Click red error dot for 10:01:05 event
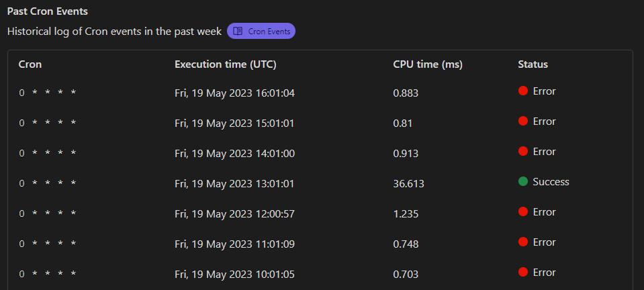This screenshot has height=290, width=644. tap(523, 273)
